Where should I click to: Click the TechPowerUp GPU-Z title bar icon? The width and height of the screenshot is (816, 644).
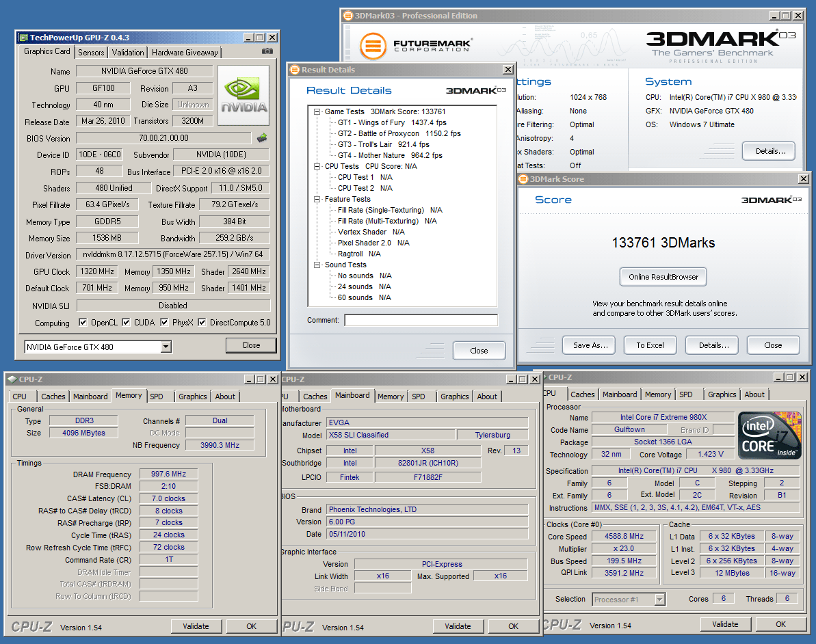coord(23,38)
